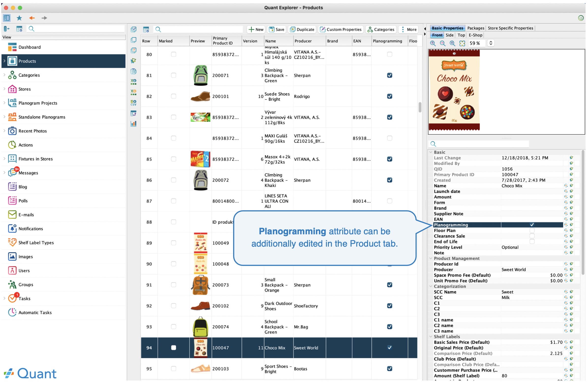Toggle End of Life property checkbox

click(x=532, y=241)
